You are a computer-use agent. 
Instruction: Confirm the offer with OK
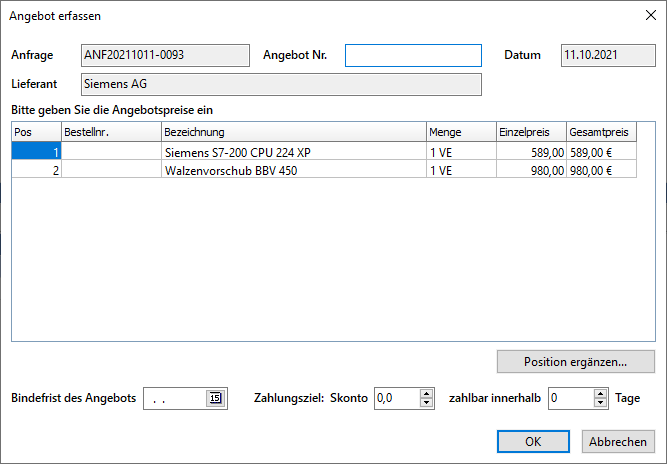(x=533, y=441)
